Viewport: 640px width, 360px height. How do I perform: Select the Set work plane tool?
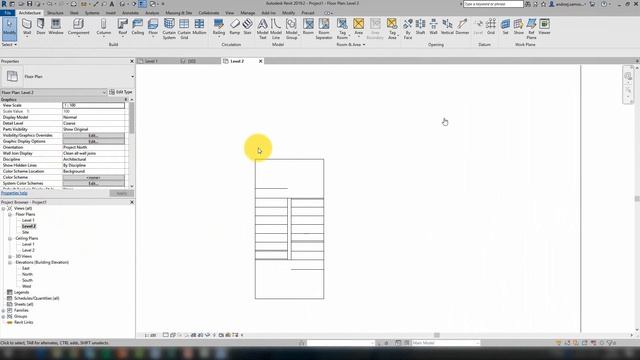pyautogui.click(x=505, y=27)
